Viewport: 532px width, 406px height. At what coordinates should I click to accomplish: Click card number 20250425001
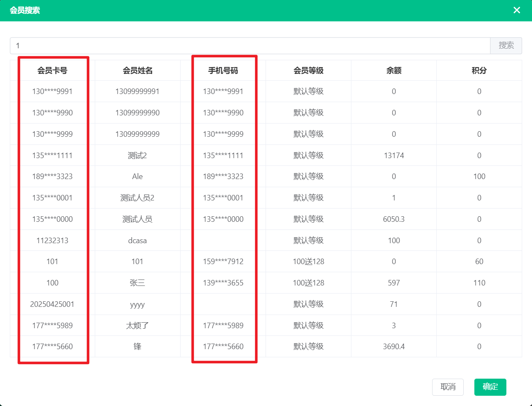coord(53,304)
